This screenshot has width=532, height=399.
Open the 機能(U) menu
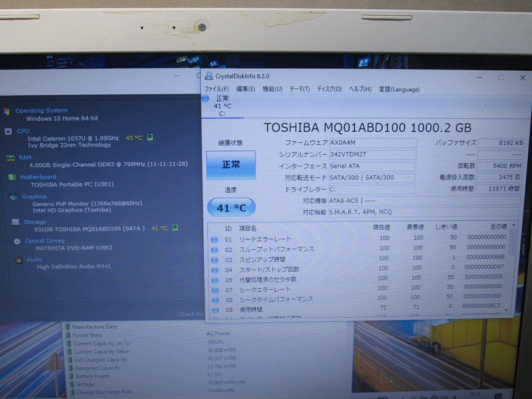[272, 89]
